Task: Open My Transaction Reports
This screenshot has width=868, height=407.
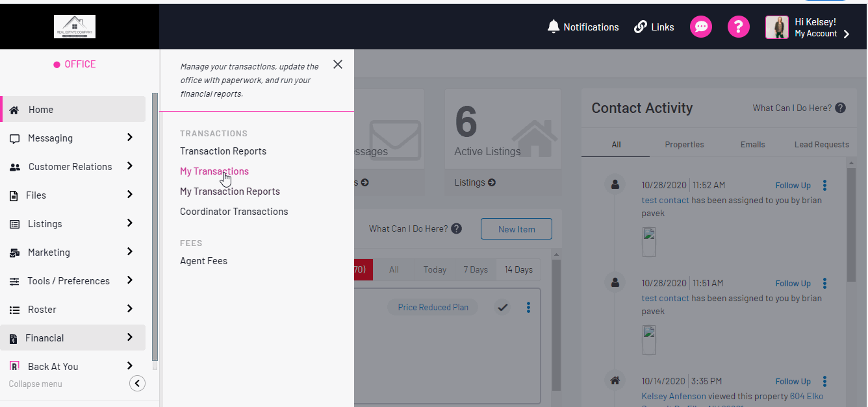Action: coord(230,191)
